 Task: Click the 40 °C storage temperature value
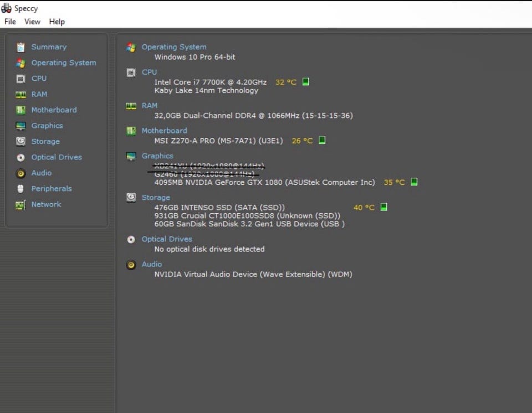coord(364,208)
